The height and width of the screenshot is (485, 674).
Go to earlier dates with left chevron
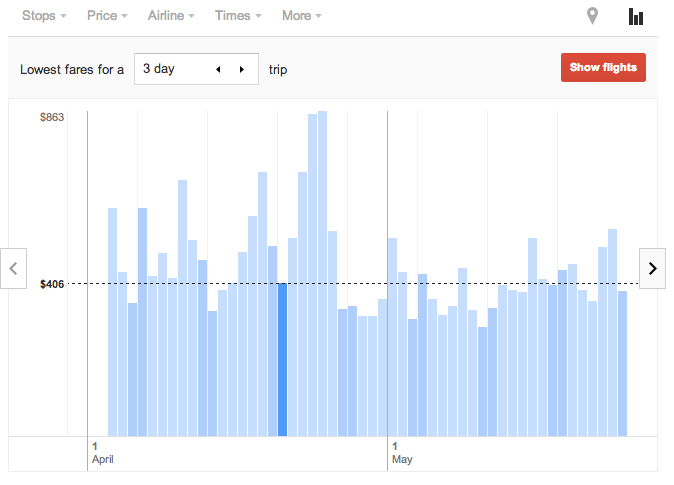14,268
